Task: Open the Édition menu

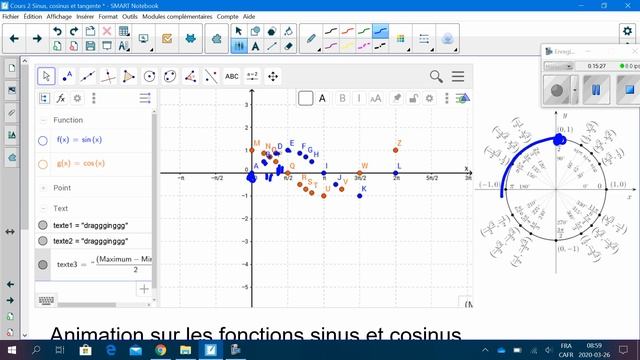Action: [x=33, y=17]
